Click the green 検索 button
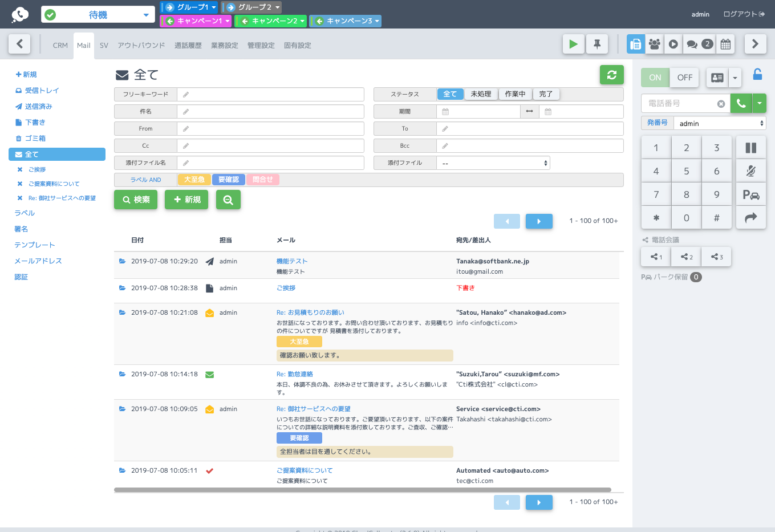 (x=136, y=200)
